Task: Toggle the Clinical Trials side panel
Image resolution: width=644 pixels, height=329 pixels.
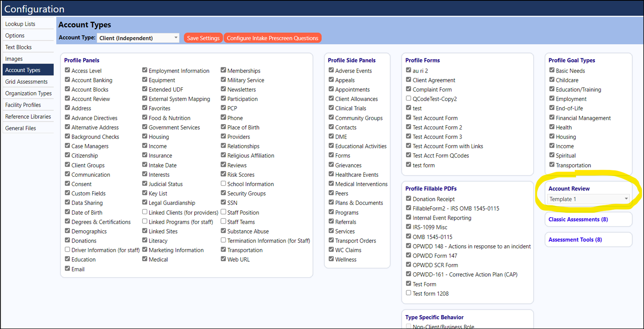Action: 331,108
